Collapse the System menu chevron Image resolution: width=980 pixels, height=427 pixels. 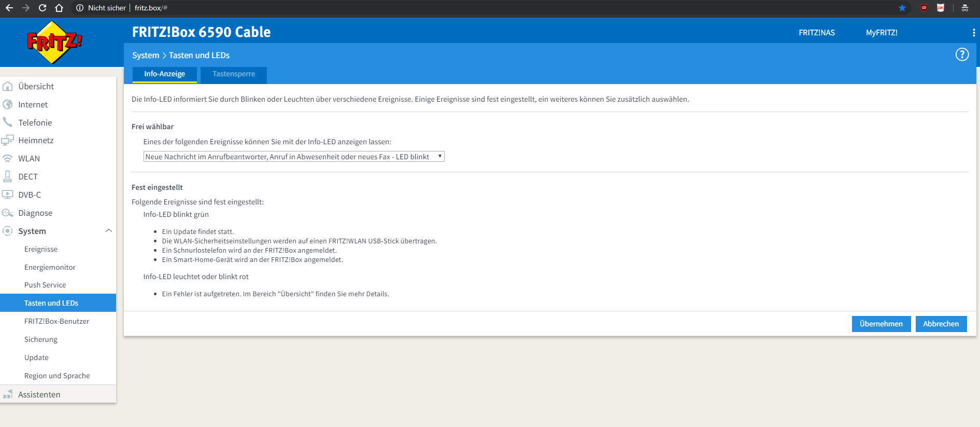[x=109, y=231]
